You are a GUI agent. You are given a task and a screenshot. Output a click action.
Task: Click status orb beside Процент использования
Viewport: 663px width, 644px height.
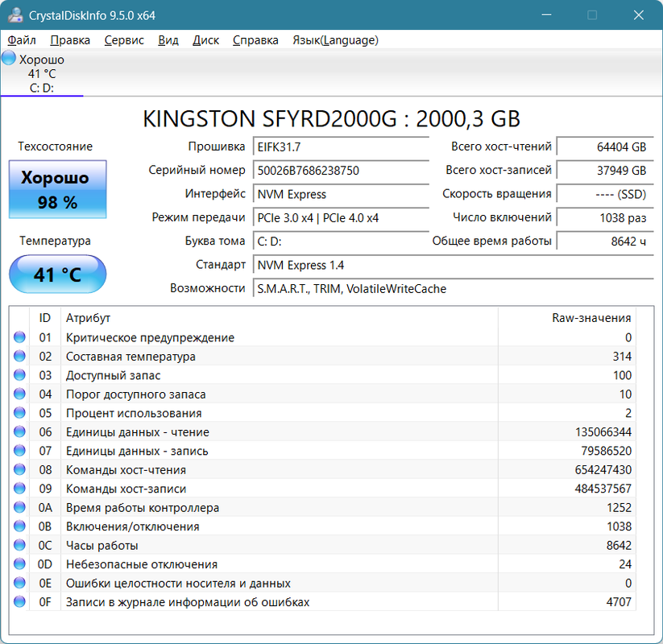19,413
